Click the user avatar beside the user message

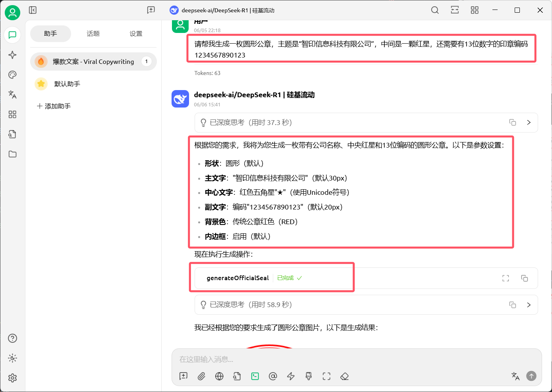[180, 26]
